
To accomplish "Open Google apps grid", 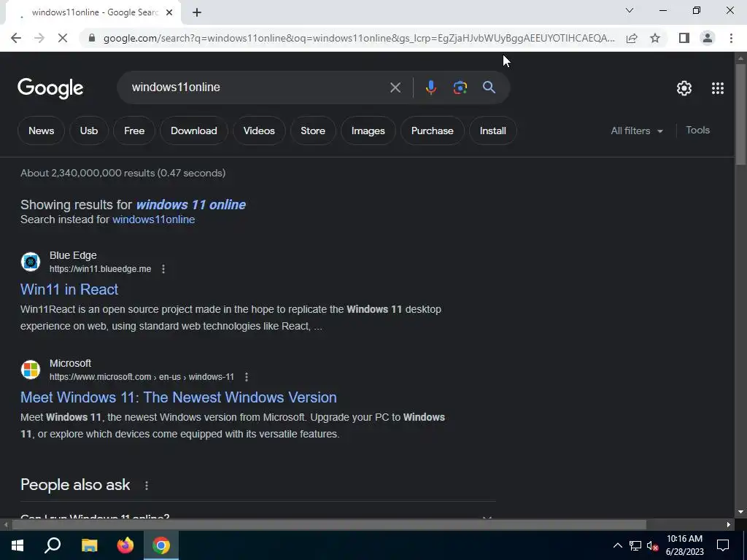I will point(718,88).
